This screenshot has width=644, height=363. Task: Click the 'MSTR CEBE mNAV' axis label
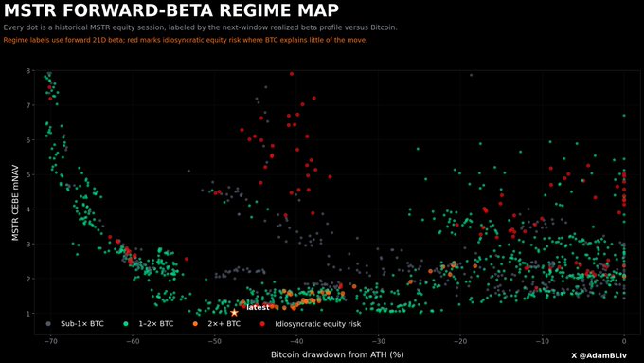pyautogui.click(x=15, y=203)
